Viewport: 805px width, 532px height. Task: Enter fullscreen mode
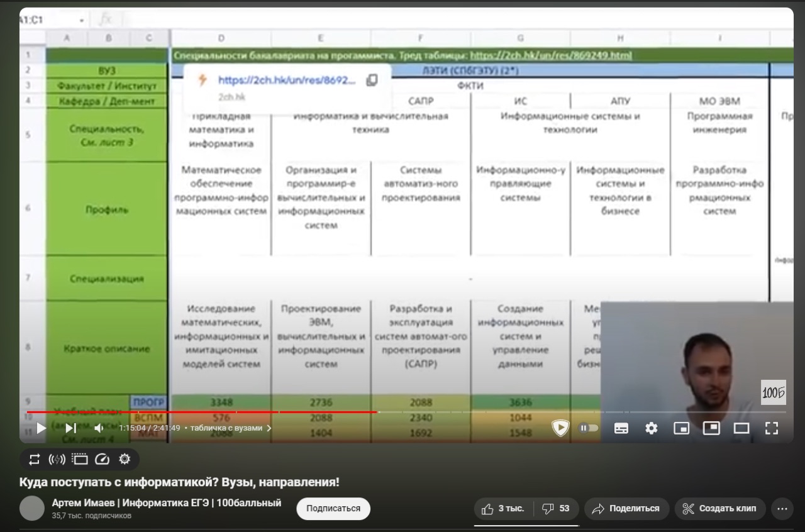(772, 428)
